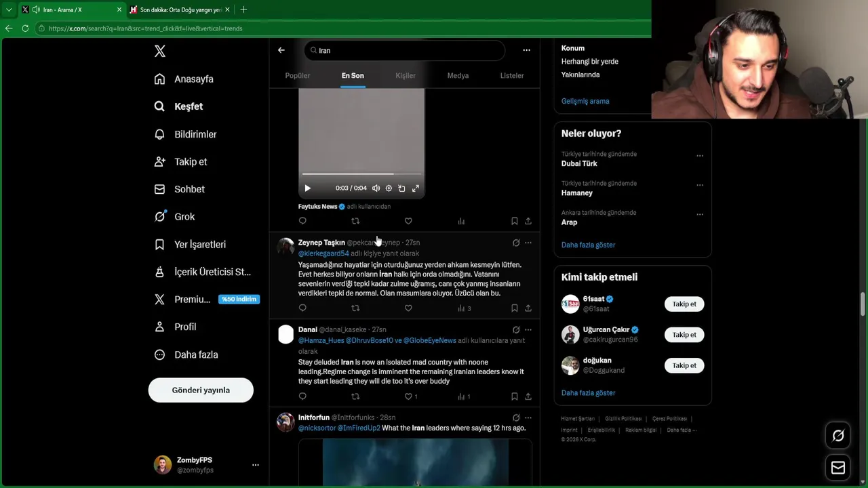
Task: Follow Uğurcan Çakır account
Action: [684, 334]
